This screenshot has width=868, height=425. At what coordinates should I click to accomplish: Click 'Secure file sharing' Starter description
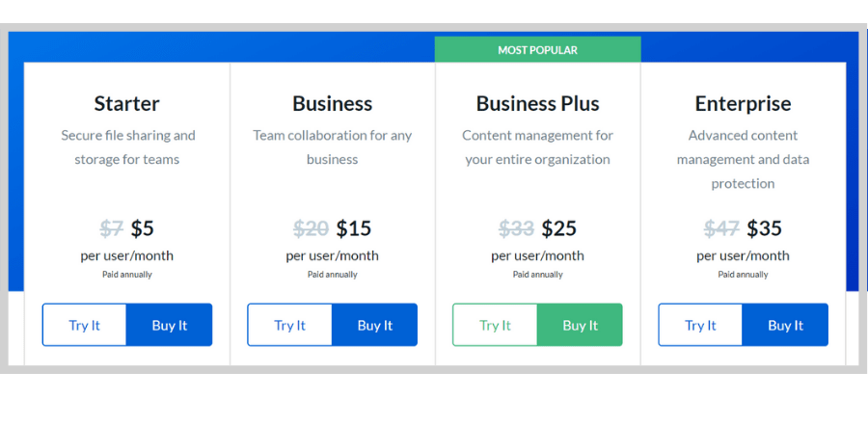click(x=128, y=147)
